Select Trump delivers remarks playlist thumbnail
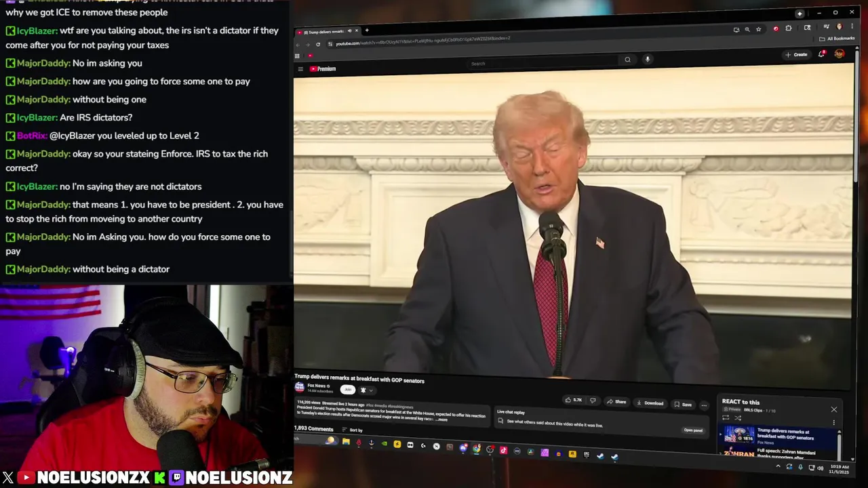 click(x=739, y=435)
